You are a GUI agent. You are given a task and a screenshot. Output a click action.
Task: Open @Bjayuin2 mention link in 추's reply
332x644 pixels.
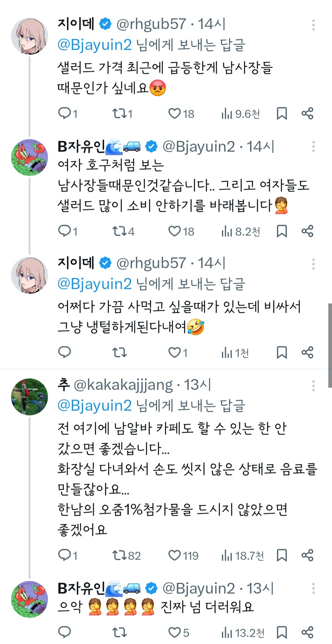[95, 406]
